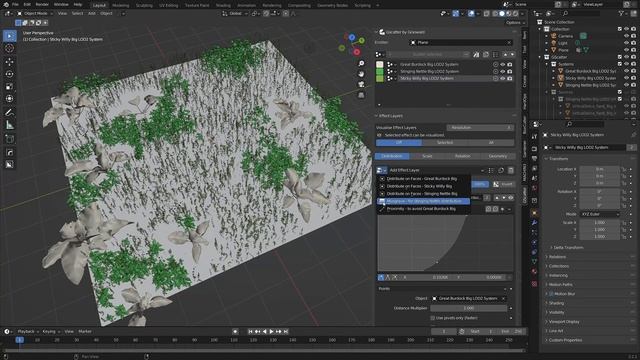Switch to the Geometry effect tab
The height and width of the screenshot is (360, 640).
point(498,156)
